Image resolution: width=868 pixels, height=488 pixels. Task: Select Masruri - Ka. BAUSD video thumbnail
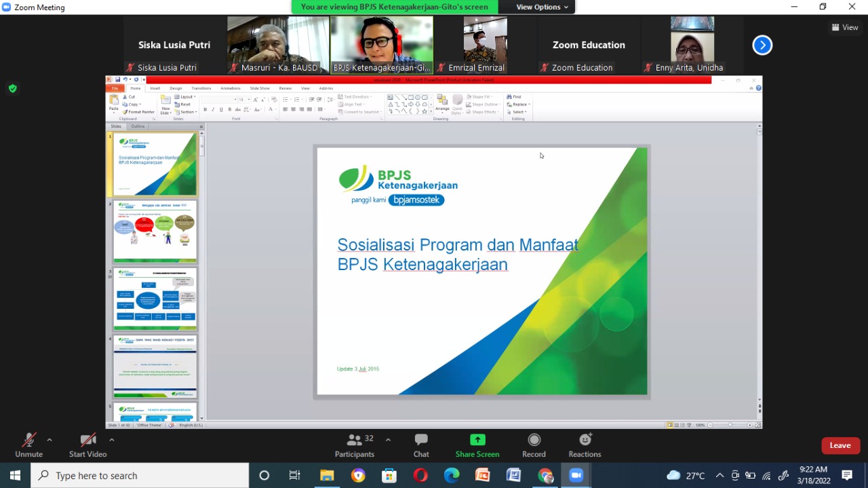click(278, 45)
